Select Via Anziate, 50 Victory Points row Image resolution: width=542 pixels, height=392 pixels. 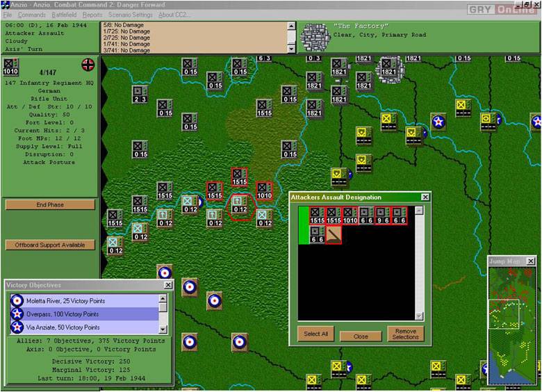pyautogui.click(x=84, y=327)
